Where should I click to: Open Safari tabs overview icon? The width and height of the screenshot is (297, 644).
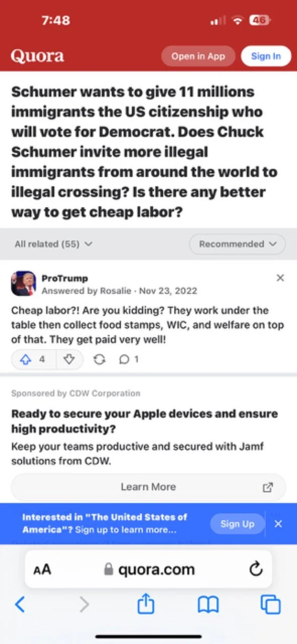click(270, 604)
